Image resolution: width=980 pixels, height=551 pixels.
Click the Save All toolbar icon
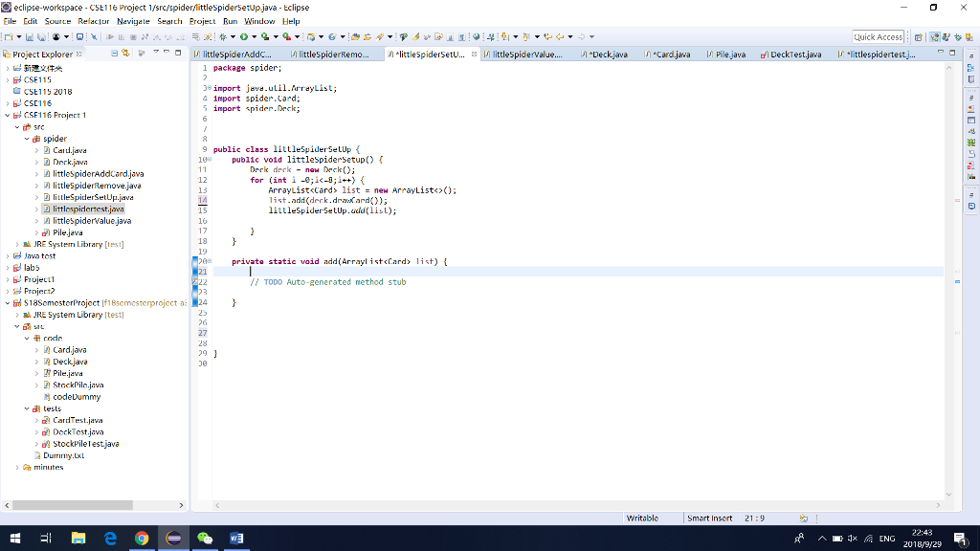(x=41, y=36)
